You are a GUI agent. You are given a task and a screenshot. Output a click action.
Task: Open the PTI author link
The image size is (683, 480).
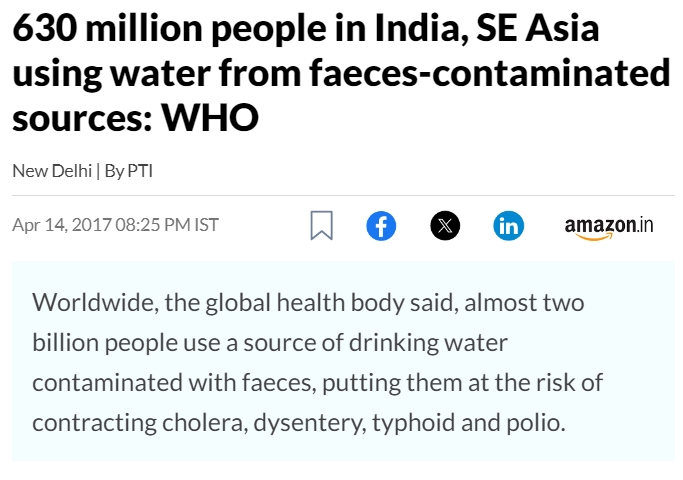tap(139, 170)
